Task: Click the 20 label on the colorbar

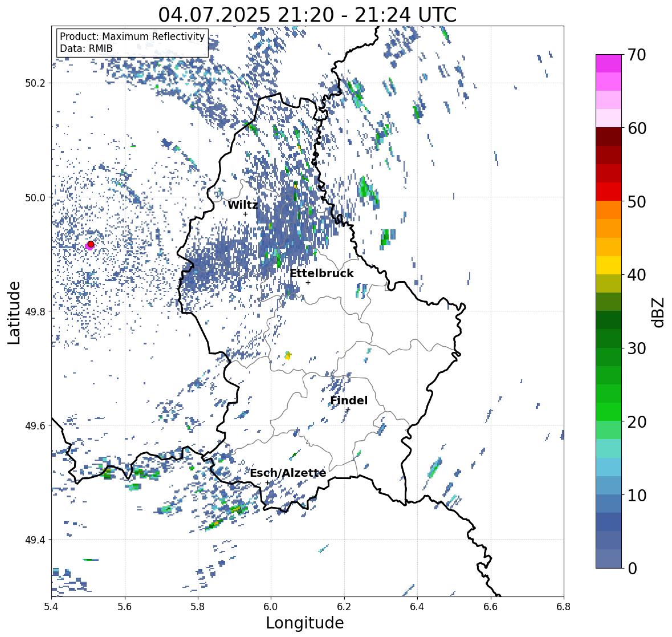Action: (636, 422)
